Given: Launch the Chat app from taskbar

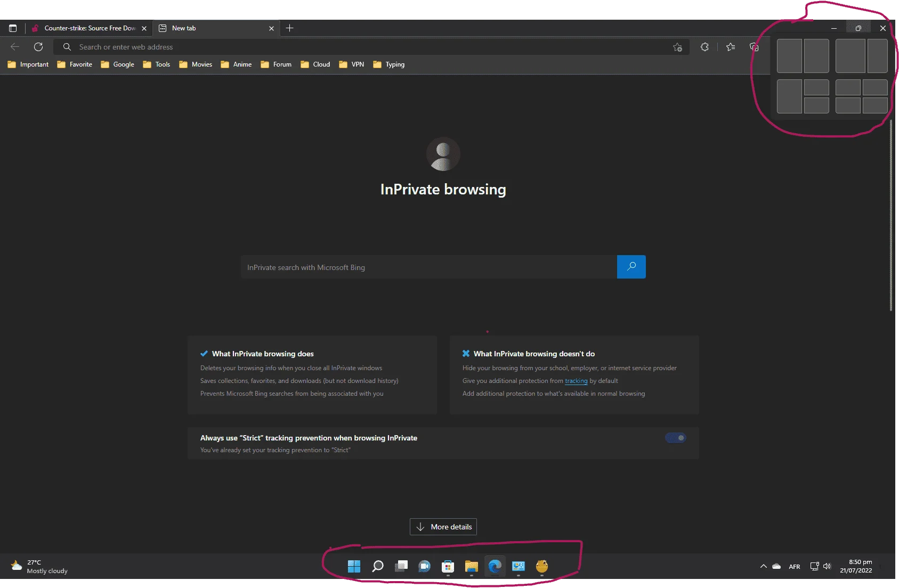Looking at the screenshot, I should tap(425, 566).
